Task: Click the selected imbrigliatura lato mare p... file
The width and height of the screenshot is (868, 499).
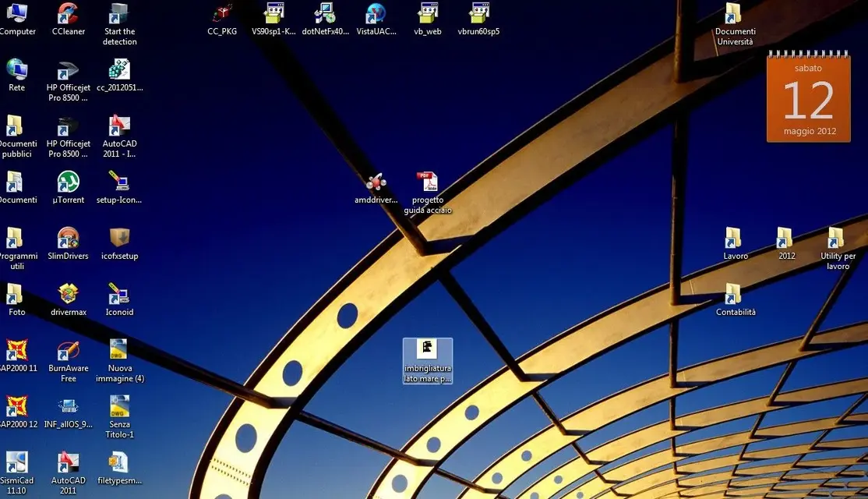Action: 427,361
